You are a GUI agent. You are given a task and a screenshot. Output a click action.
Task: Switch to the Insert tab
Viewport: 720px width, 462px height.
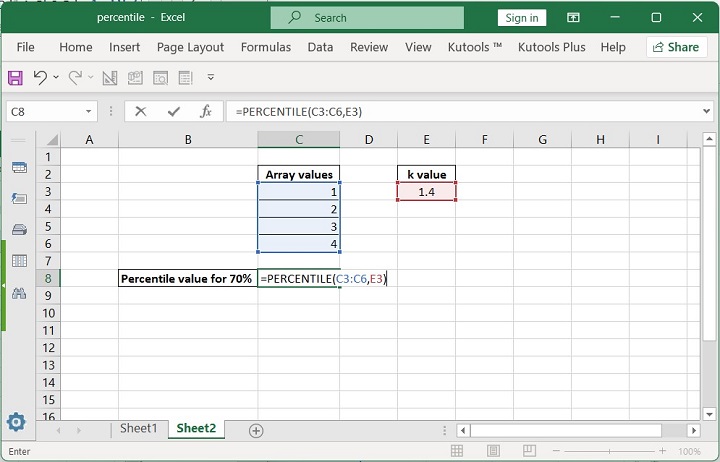(124, 47)
